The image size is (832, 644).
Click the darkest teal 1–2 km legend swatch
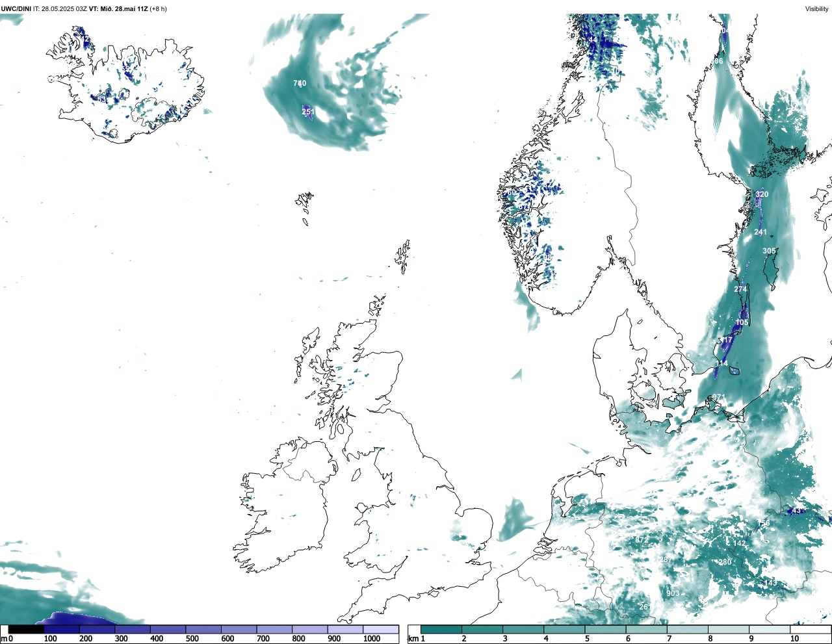(x=441, y=629)
